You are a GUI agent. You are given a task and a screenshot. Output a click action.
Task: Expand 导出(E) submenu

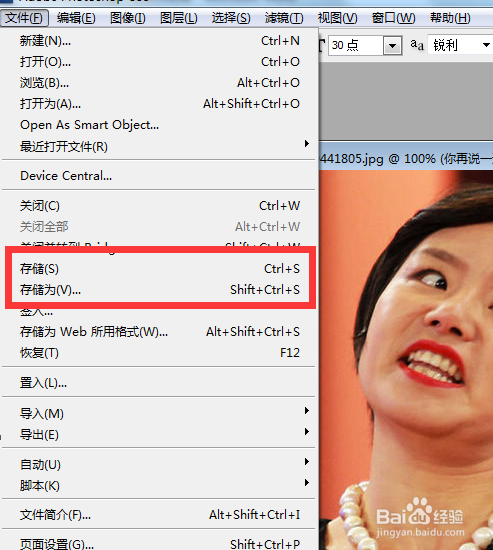(x=159, y=435)
